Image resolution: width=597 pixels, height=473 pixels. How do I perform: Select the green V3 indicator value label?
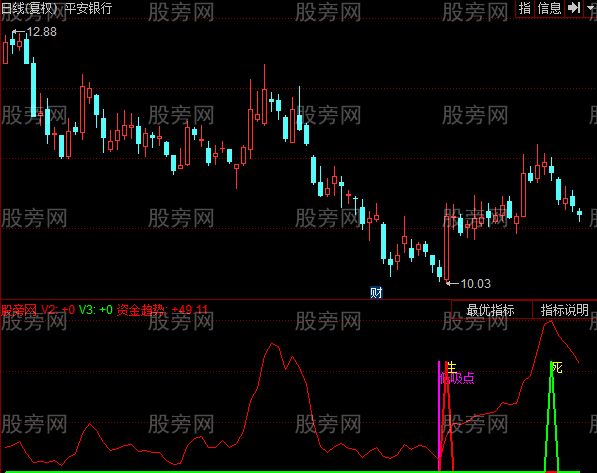pyautogui.click(x=96, y=310)
